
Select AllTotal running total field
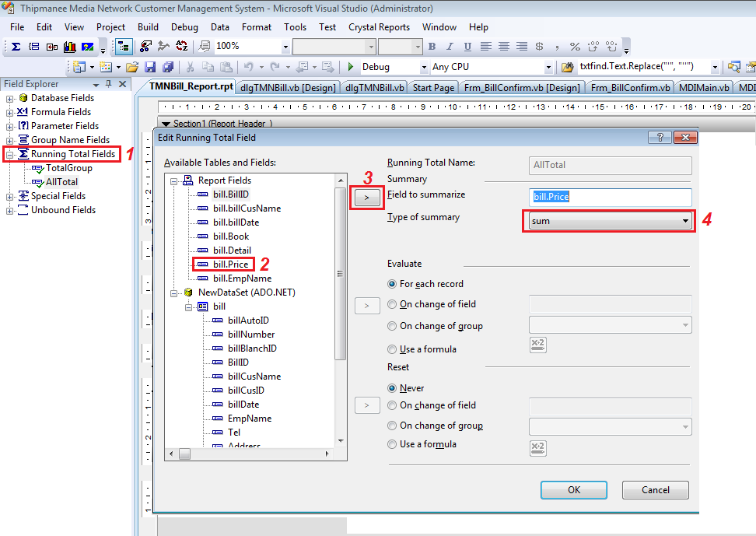pyautogui.click(x=61, y=182)
